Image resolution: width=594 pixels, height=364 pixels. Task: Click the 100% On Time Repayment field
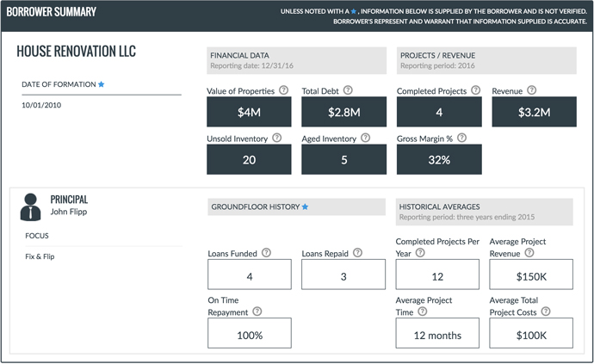[x=249, y=333]
